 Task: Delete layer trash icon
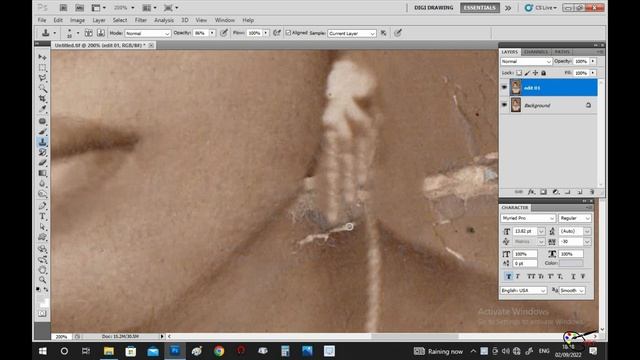(x=592, y=192)
